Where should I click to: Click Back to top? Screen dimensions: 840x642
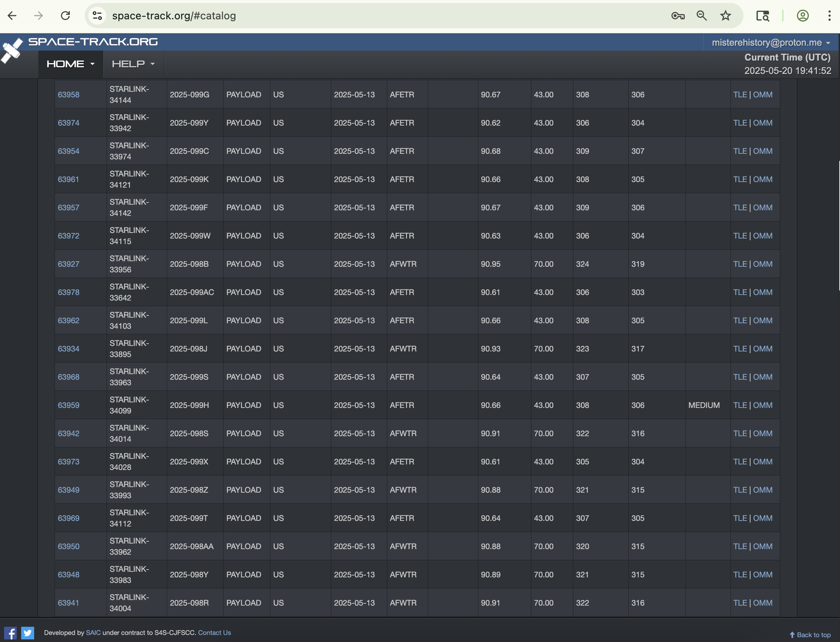coord(810,635)
